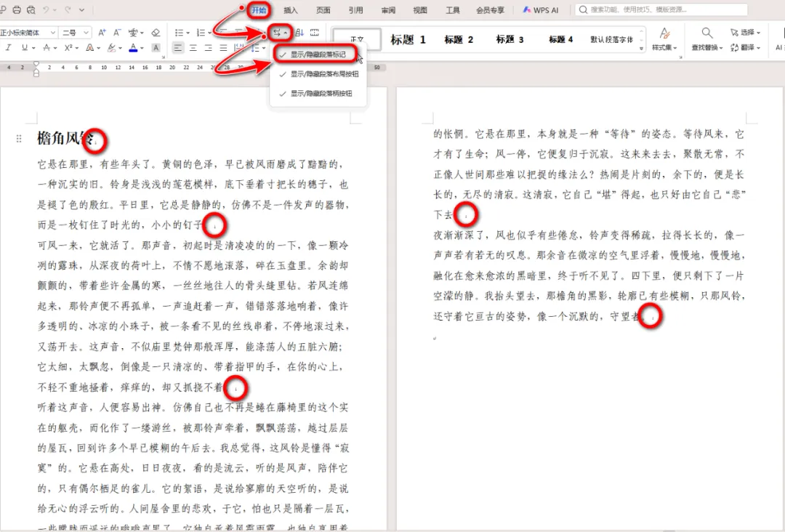Click the Sort (A-Z) icon

point(299,33)
